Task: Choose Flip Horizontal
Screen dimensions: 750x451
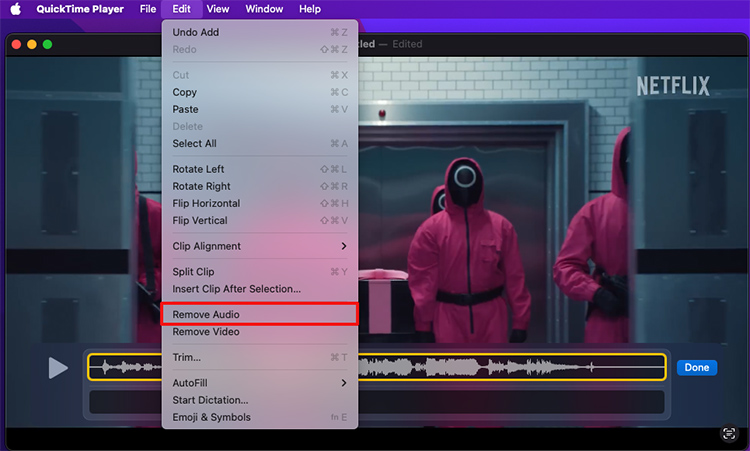Action: click(260, 204)
